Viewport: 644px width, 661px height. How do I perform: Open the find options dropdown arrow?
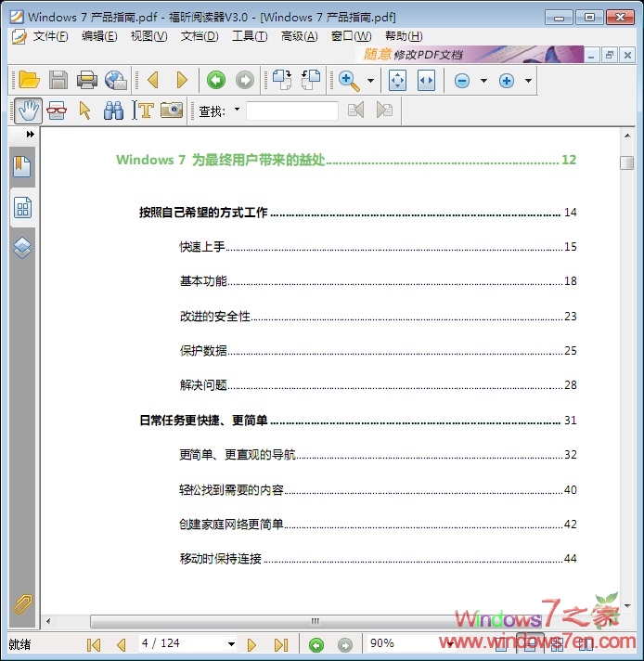click(237, 110)
